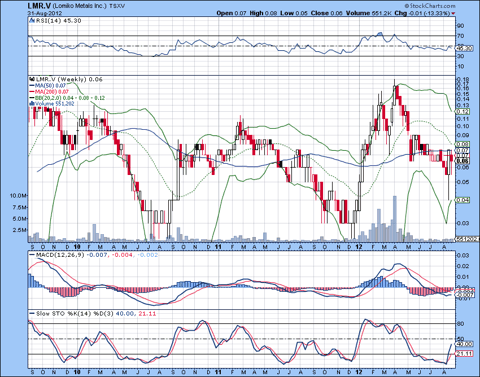480x377 pixels.
Task: Click the 0.04 lower Bollinger band price tag
Action: (462, 200)
